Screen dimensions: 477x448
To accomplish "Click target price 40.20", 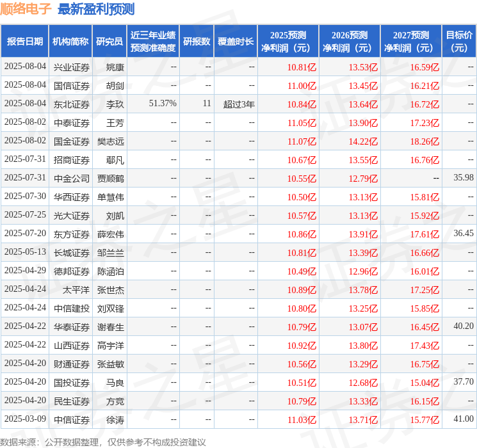I will (464, 326).
